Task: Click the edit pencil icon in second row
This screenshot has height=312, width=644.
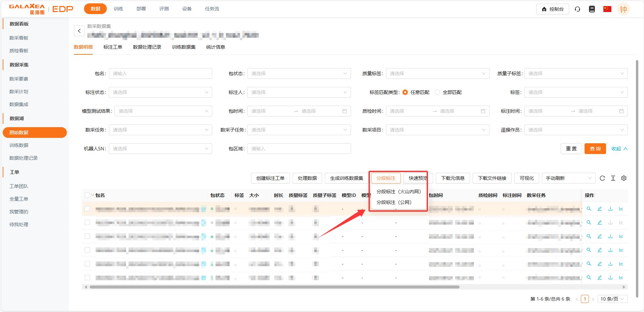Action: point(600,222)
